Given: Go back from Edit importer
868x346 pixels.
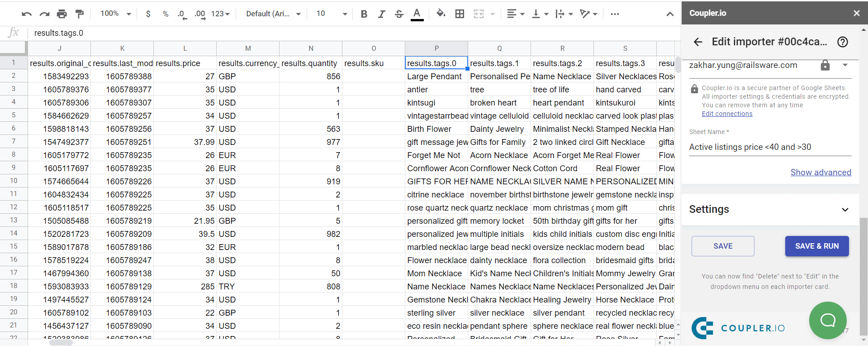Looking at the screenshot, I should [x=698, y=42].
